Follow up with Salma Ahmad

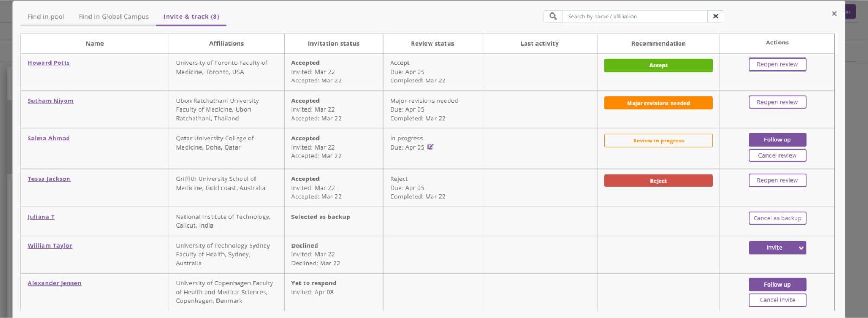(x=777, y=140)
